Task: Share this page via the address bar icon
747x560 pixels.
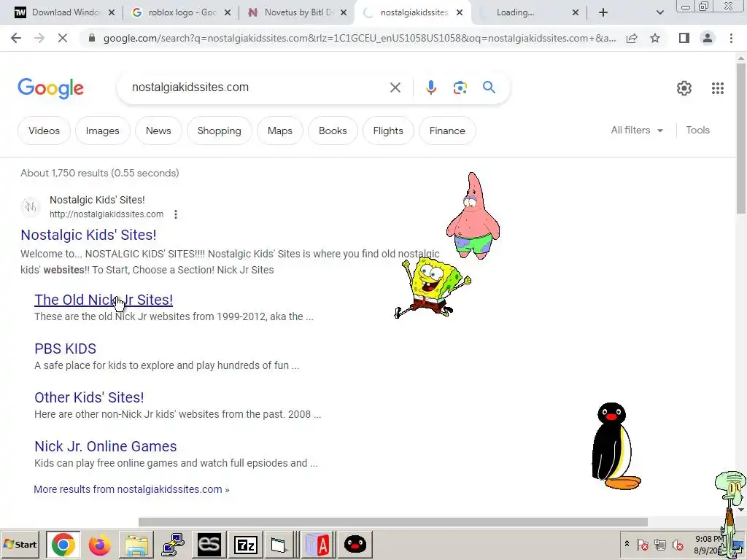Action: pos(632,38)
